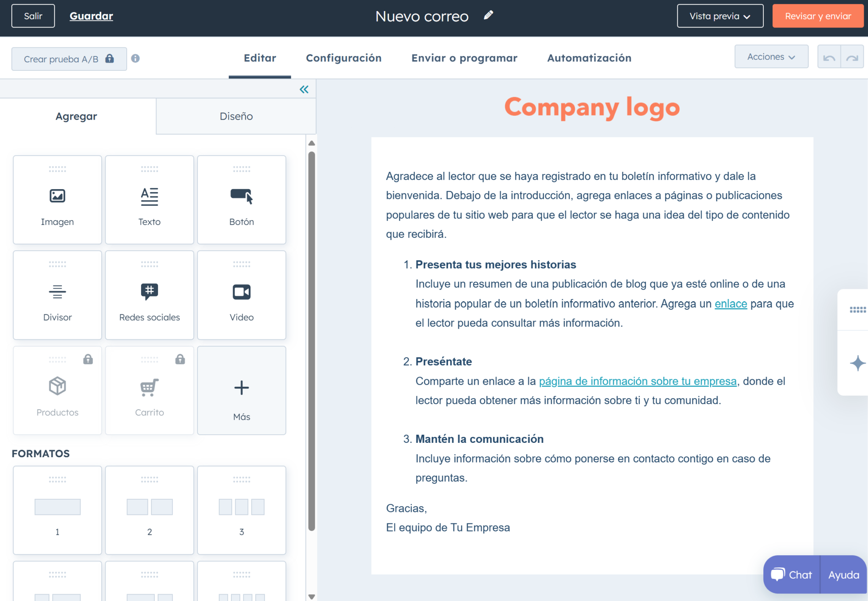Choose the 3 column layout format

tap(242, 510)
